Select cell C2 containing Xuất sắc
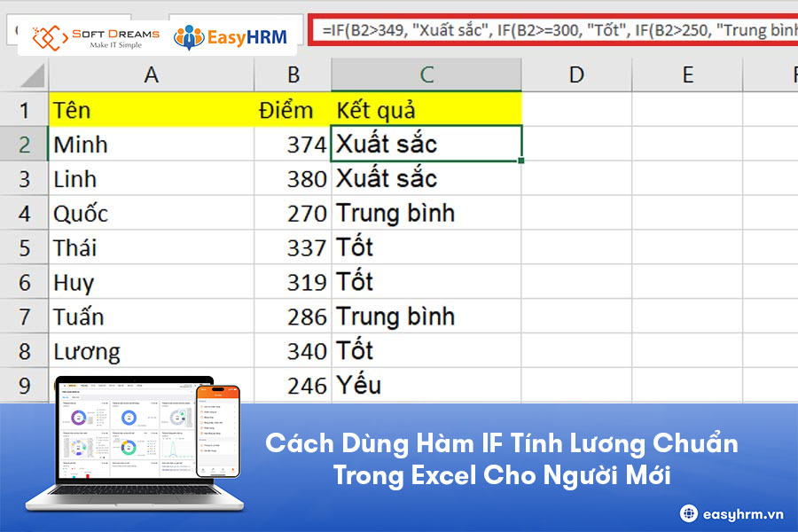Viewport: 798px width, 532px height. (x=426, y=144)
